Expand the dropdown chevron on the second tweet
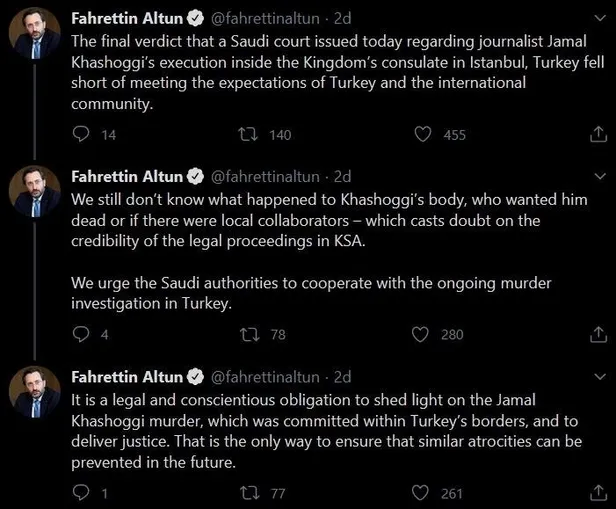 click(x=599, y=177)
